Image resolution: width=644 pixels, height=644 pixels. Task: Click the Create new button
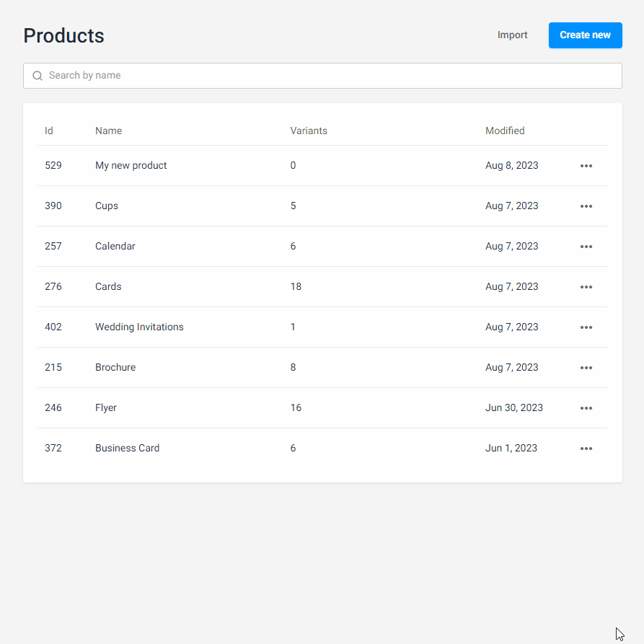[x=585, y=35]
